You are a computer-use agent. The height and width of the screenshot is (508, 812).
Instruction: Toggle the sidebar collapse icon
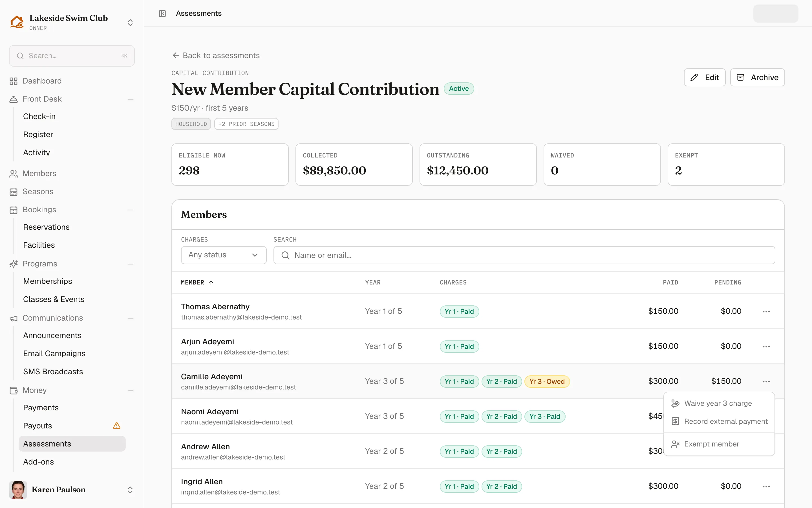(162, 14)
